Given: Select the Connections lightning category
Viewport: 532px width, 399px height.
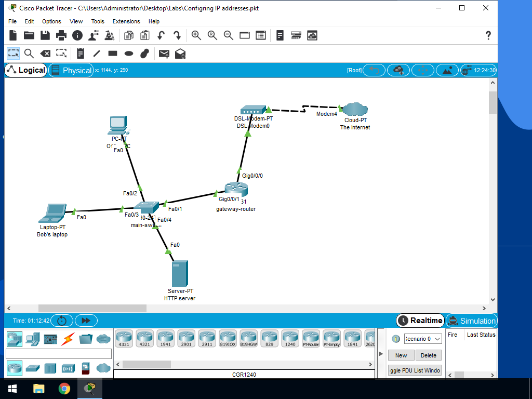Looking at the screenshot, I should 68,339.
